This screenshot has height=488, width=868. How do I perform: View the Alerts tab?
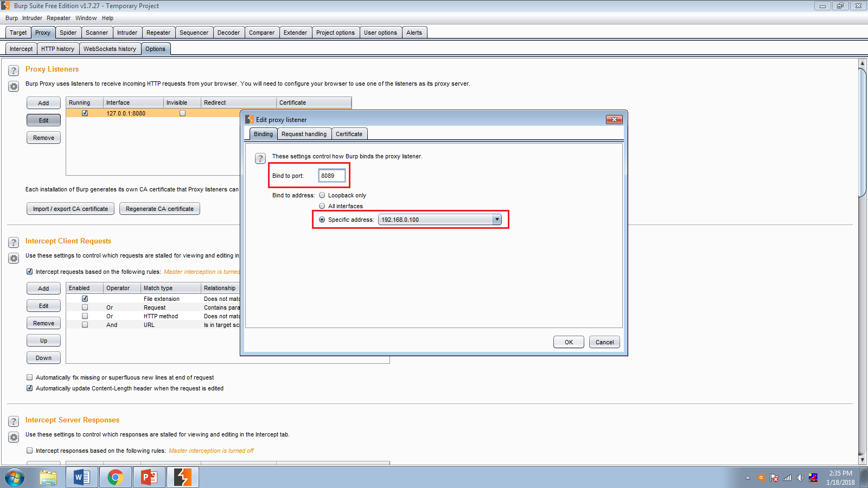click(x=414, y=33)
